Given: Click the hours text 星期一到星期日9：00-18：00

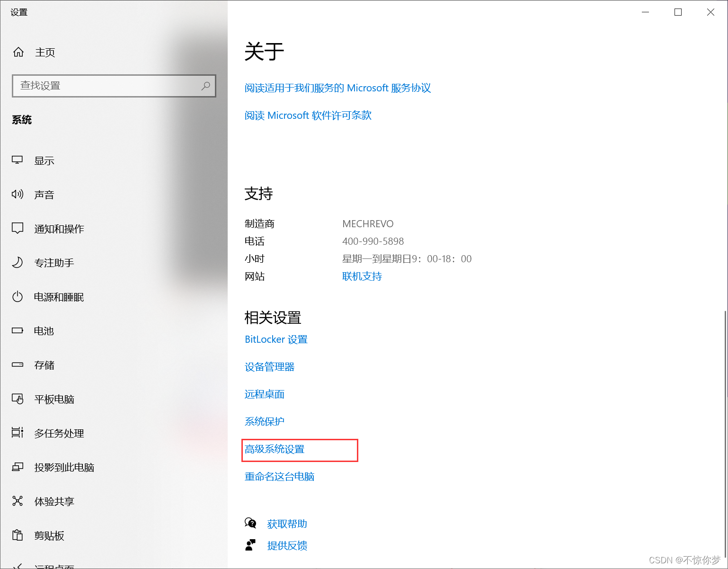Looking at the screenshot, I should 407,259.
